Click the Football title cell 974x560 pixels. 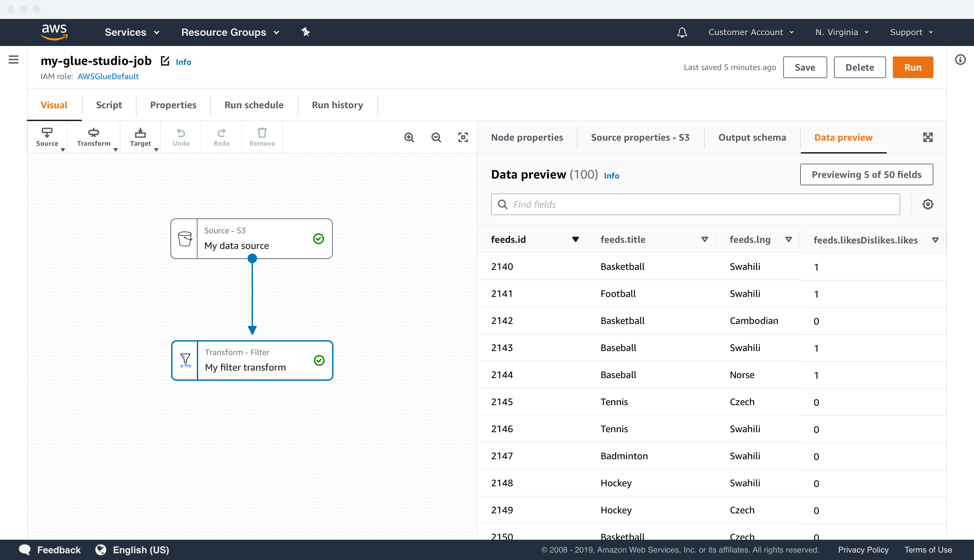(618, 294)
